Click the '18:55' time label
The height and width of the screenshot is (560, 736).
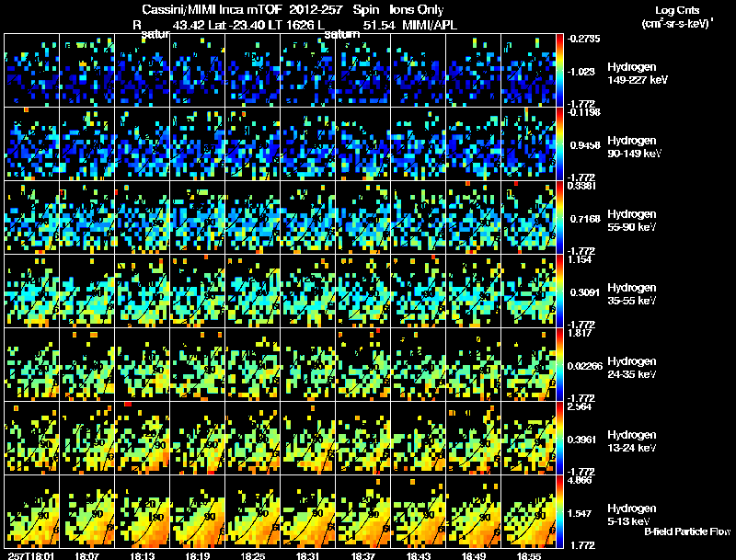click(528, 555)
